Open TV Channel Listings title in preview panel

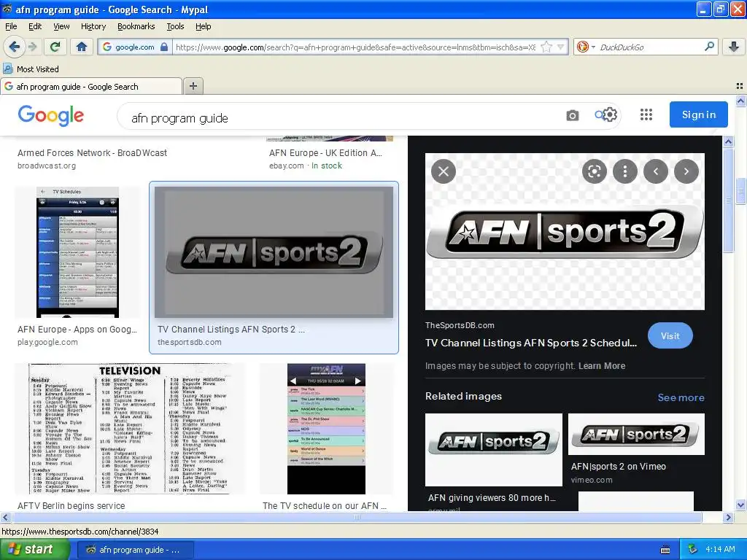click(531, 343)
